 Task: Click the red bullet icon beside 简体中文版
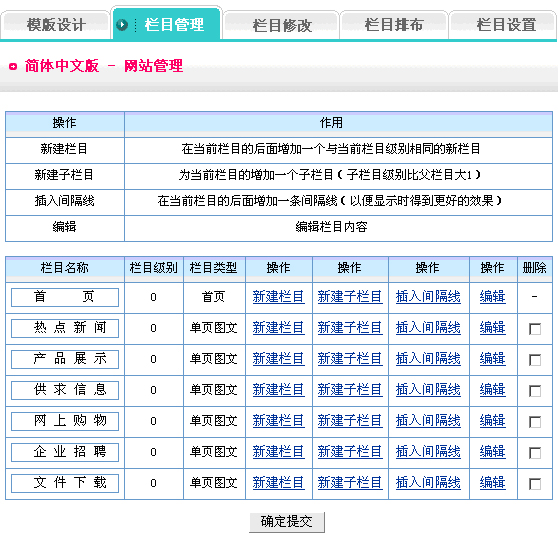click(x=13, y=67)
